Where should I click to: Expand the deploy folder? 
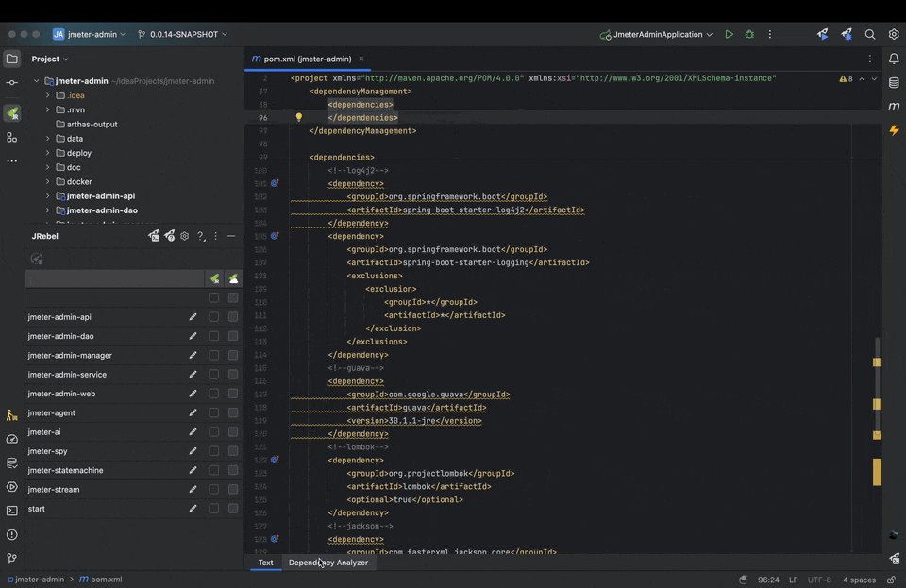(48, 153)
